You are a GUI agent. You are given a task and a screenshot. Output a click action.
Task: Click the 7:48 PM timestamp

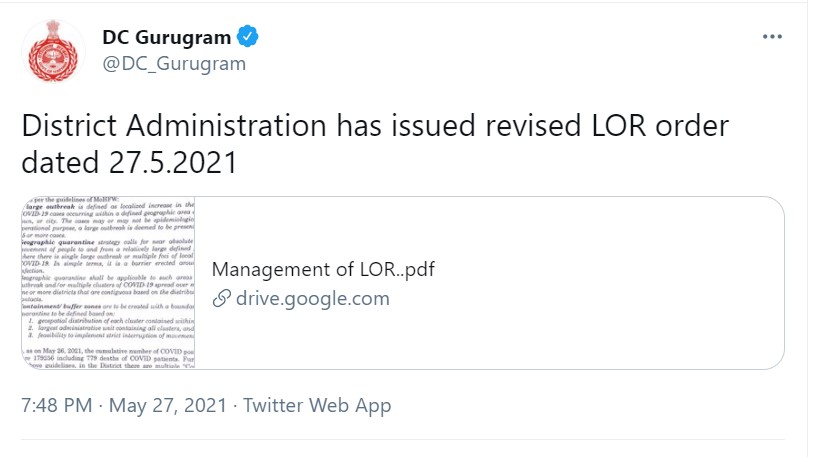pos(57,405)
